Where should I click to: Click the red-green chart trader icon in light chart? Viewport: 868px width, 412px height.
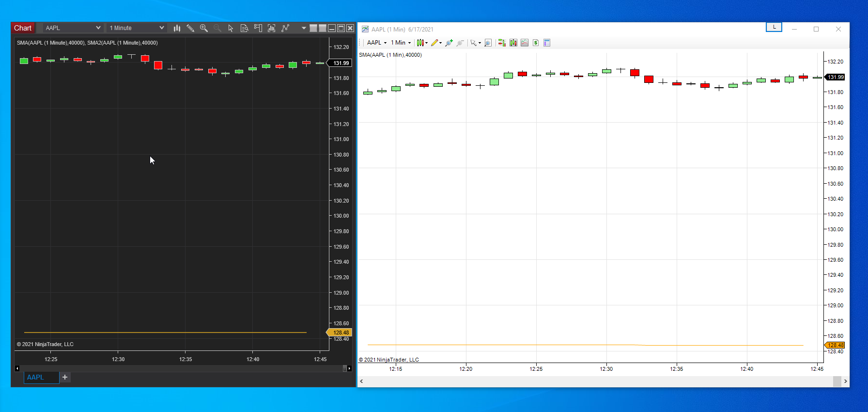(x=502, y=43)
